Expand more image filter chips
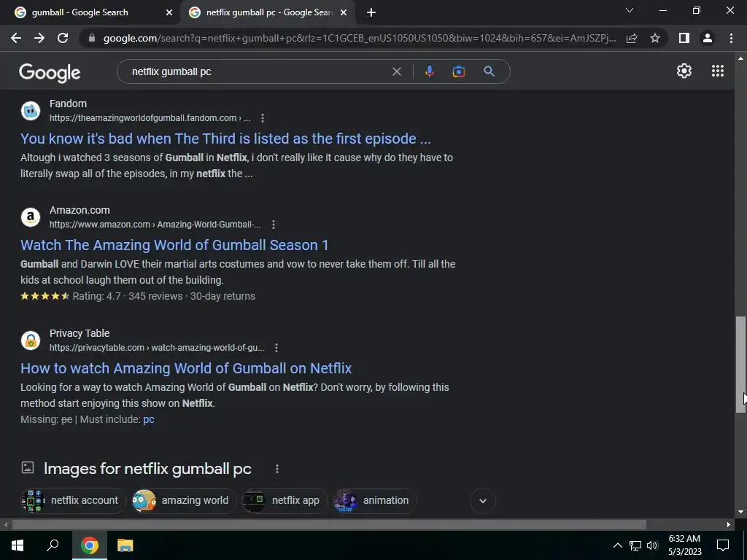Screen dimensions: 747x560 [x=483, y=500]
